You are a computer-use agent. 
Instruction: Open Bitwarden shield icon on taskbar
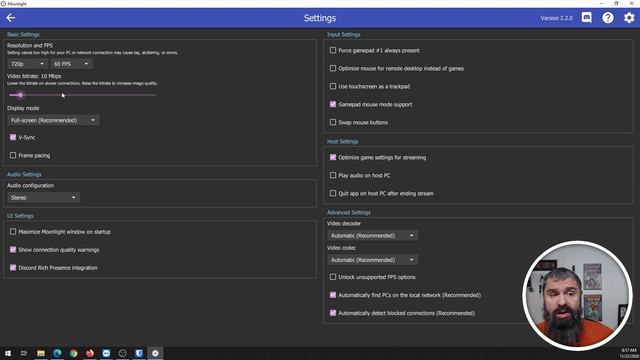139,353
